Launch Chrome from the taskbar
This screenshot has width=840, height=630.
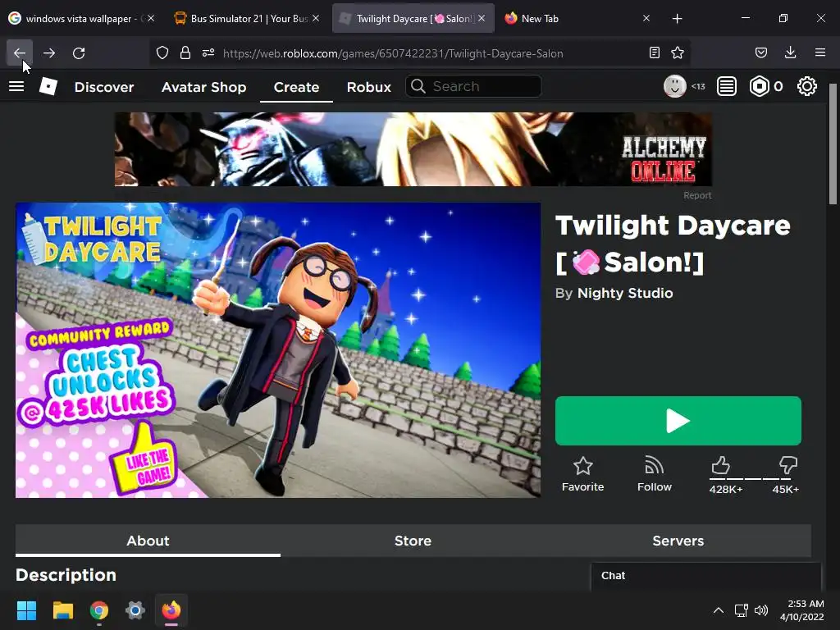point(99,610)
